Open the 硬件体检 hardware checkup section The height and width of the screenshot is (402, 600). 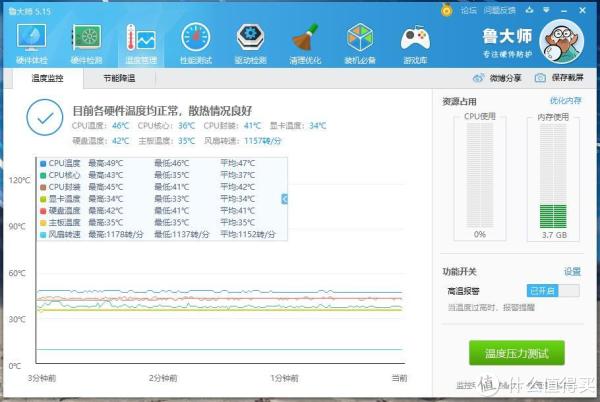pyautogui.click(x=32, y=43)
